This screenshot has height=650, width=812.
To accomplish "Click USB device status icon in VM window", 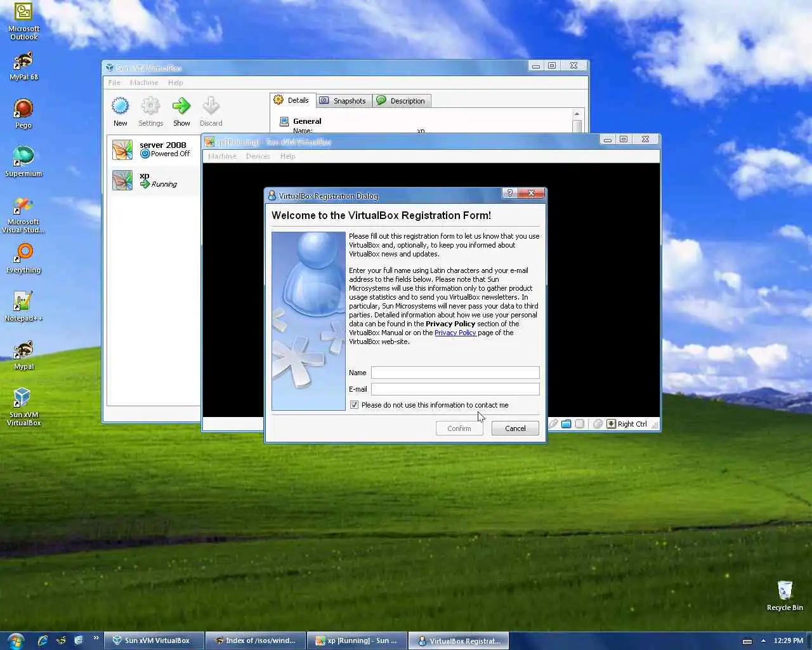I will tap(553, 424).
